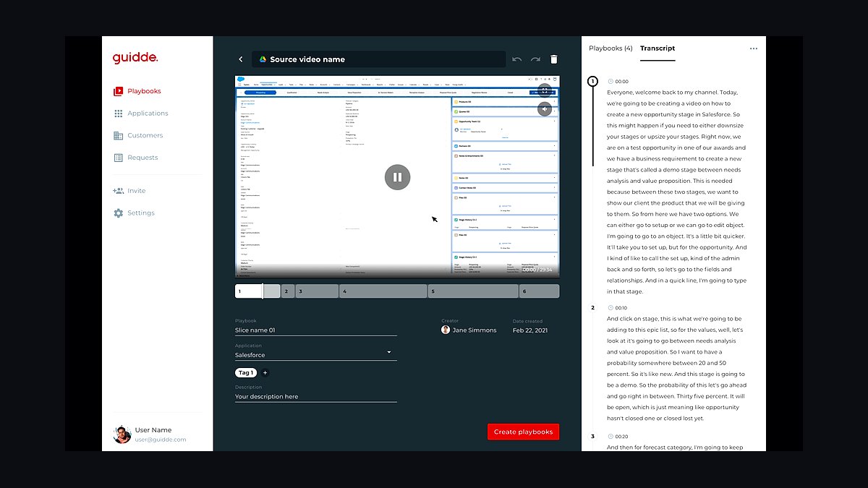Click the guidde logo

tap(135, 58)
